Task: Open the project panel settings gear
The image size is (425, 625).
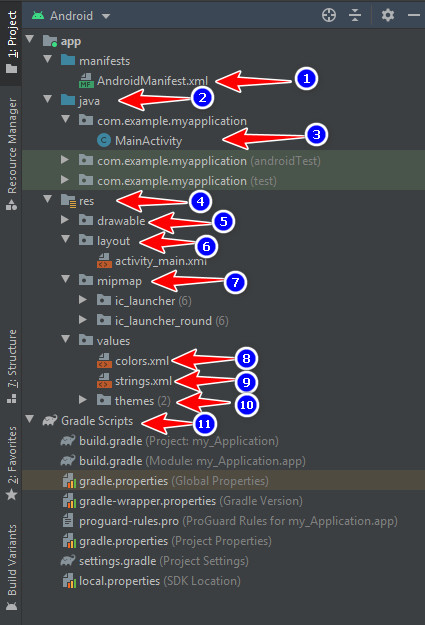Action: pos(388,16)
